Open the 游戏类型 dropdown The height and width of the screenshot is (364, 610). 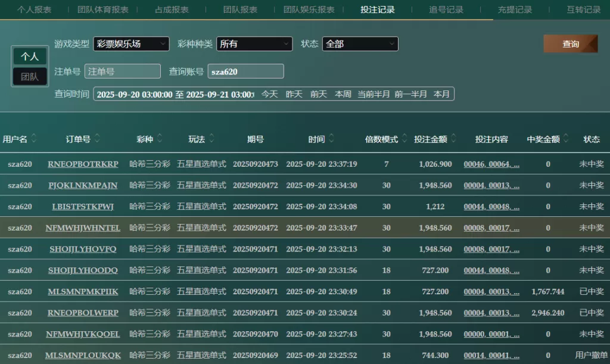point(131,44)
